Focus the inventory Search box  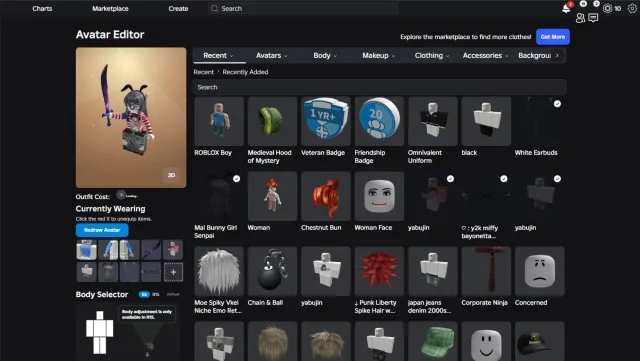[380, 87]
